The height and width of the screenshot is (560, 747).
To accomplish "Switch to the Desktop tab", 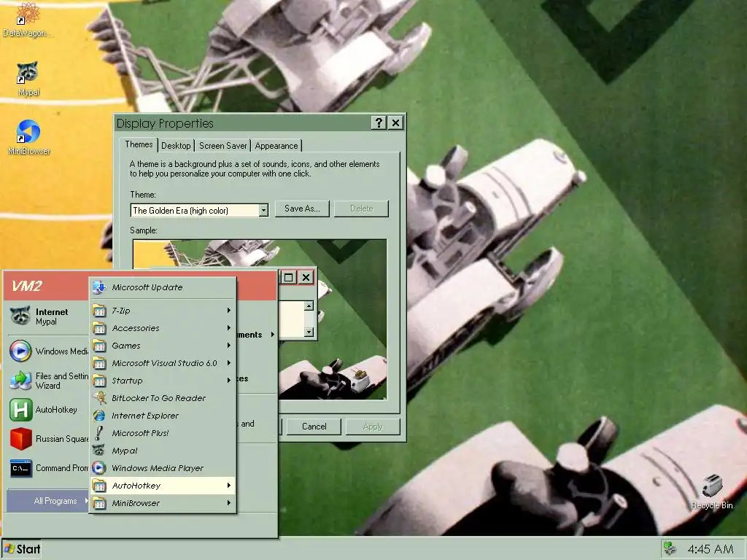I will click(176, 146).
